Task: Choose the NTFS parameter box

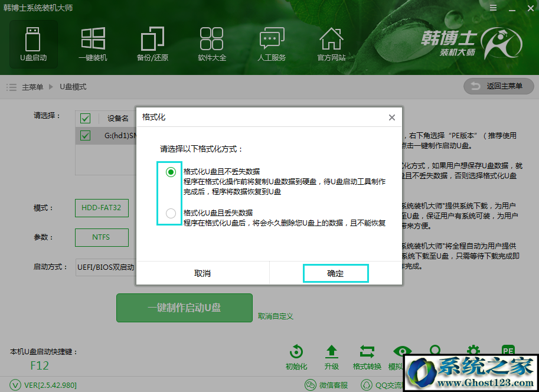Action: click(102, 237)
